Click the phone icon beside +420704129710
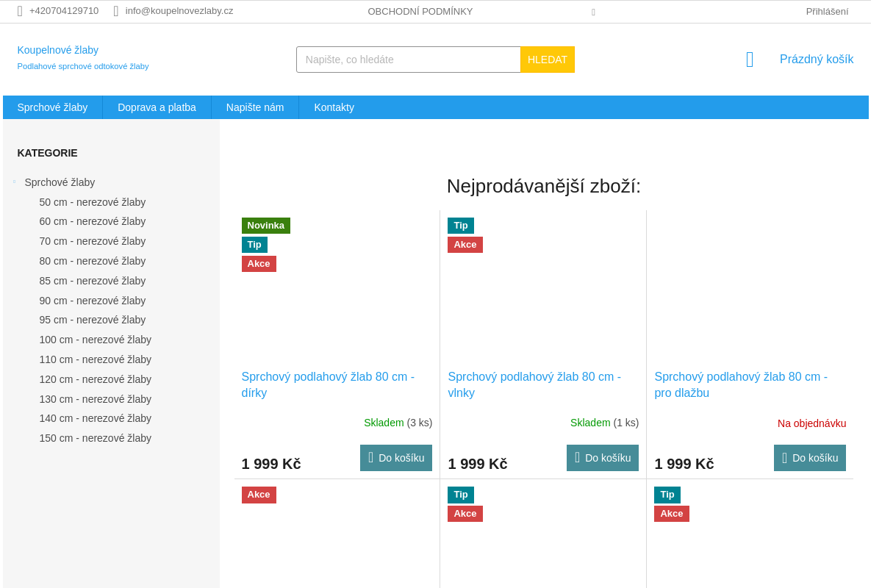The height and width of the screenshot is (588, 882). [20, 11]
